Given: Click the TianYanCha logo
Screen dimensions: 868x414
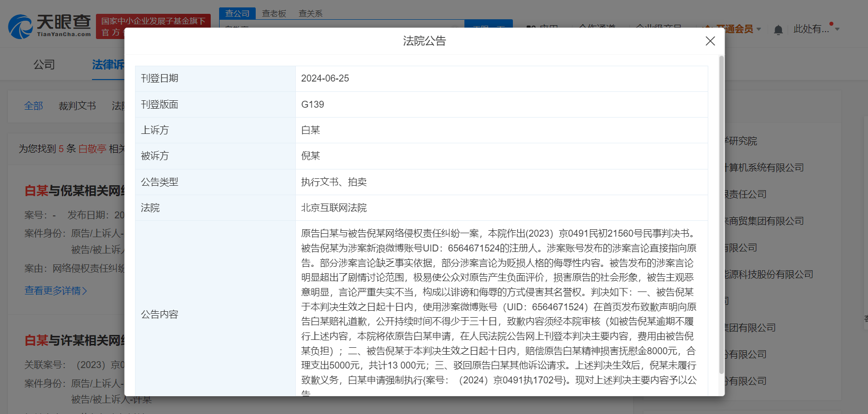Looking at the screenshot, I should click(50, 27).
